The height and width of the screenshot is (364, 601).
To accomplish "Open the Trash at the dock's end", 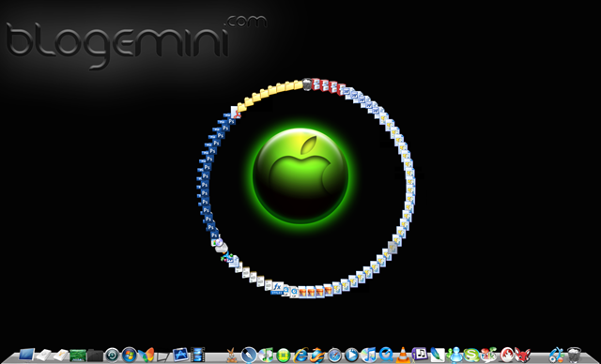I will [574, 355].
